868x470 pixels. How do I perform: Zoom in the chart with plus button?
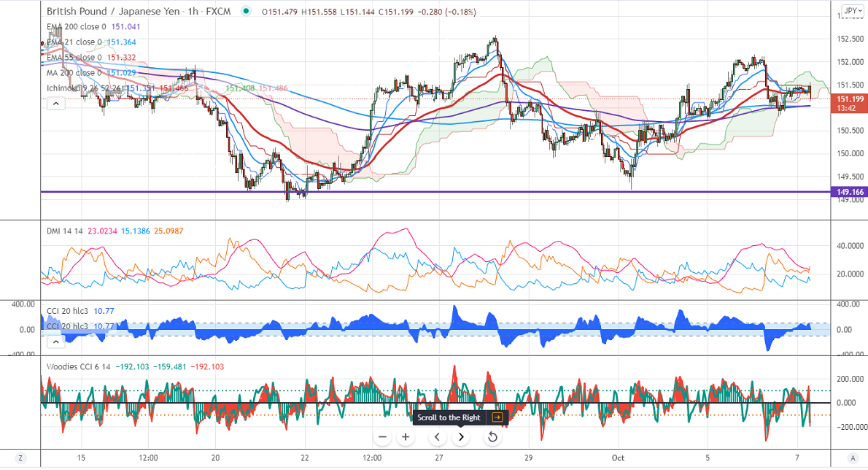click(406, 436)
